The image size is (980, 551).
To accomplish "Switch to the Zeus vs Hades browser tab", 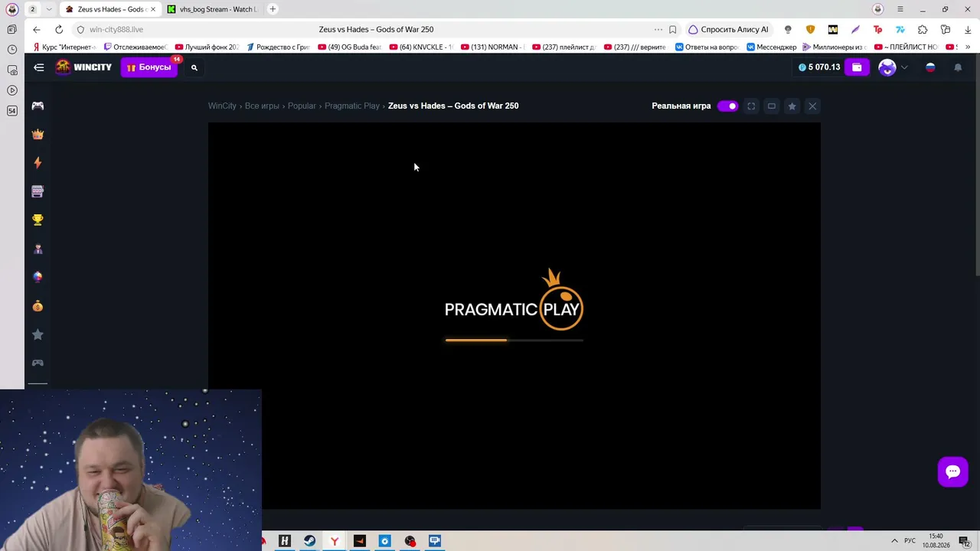I will point(110,9).
